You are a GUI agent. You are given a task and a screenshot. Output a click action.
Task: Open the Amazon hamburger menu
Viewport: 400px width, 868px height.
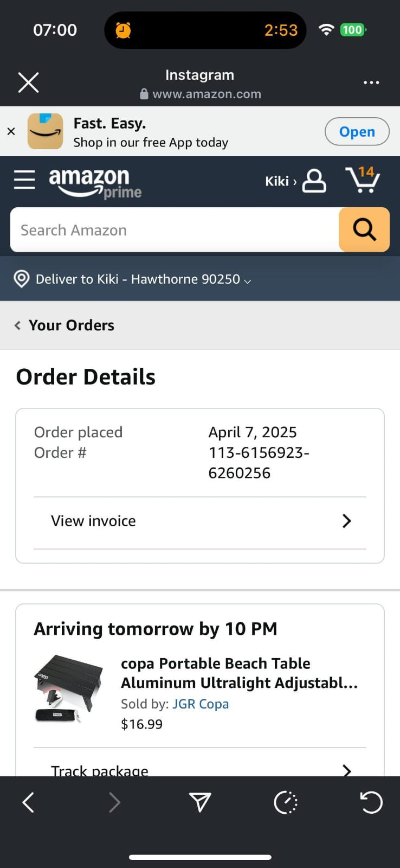click(24, 180)
